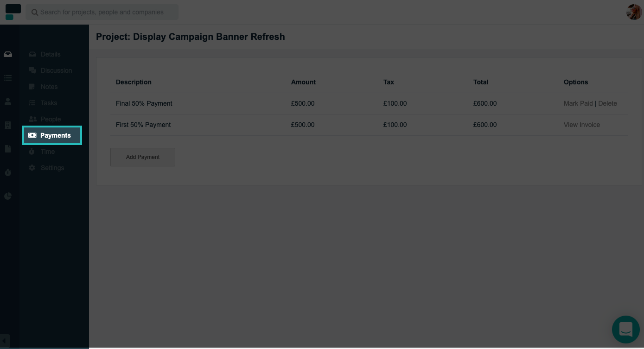This screenshot has width=644, height=349.
Task: Open the pie chart reports icon
Action: point(8,196)
